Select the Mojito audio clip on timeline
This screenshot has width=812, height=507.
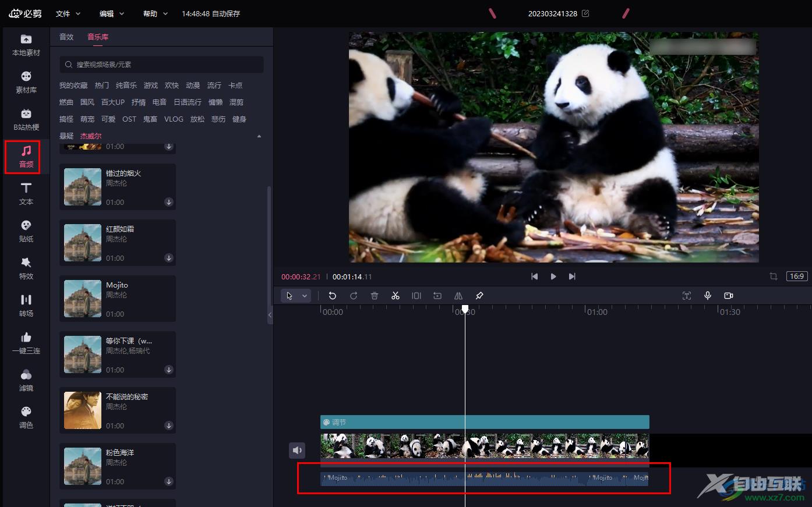(485, 478)
